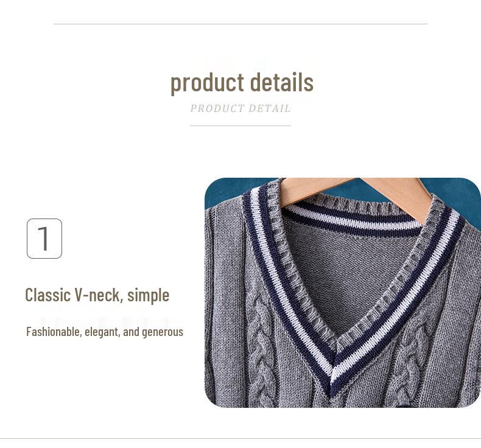The height and width of the screenshot is (448, 481).
Task: Click the bottom point of V-neck
Action: coord(332,390)
